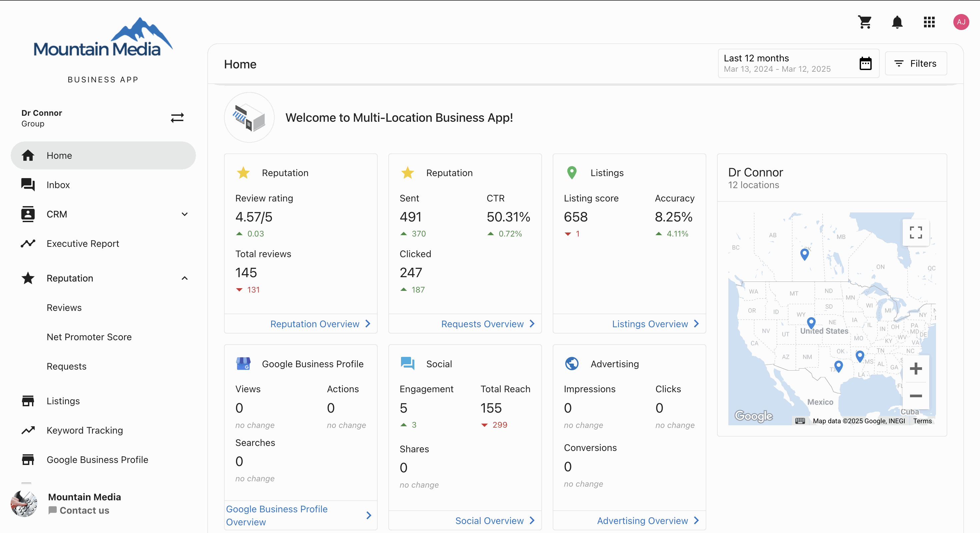The image size is (980, 533).
Task: Click the Canada map location pin
Action: [x=804, y=254]
